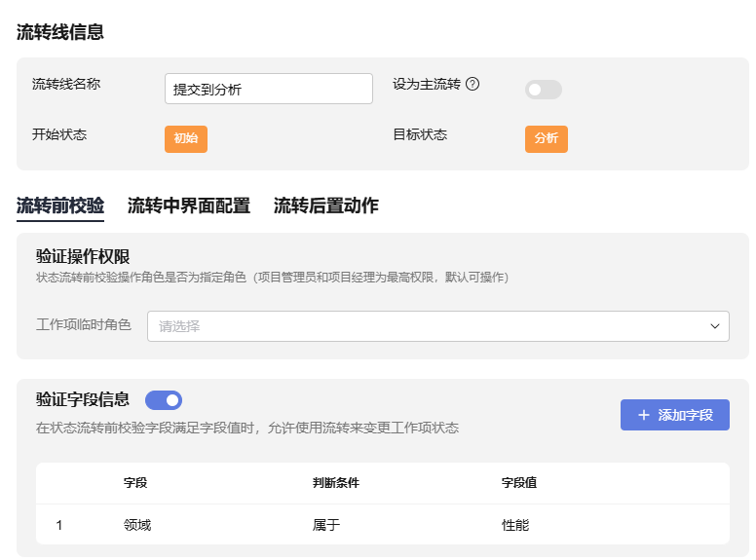Select row number 1 in the table
Screen dimensions: 756x560
pos(59,525)
